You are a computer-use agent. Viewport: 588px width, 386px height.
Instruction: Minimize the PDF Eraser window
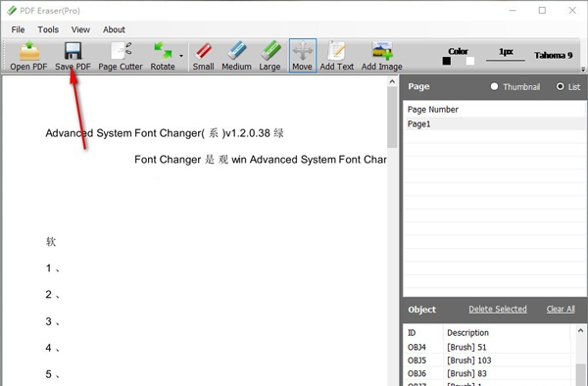tap(513, 11)
